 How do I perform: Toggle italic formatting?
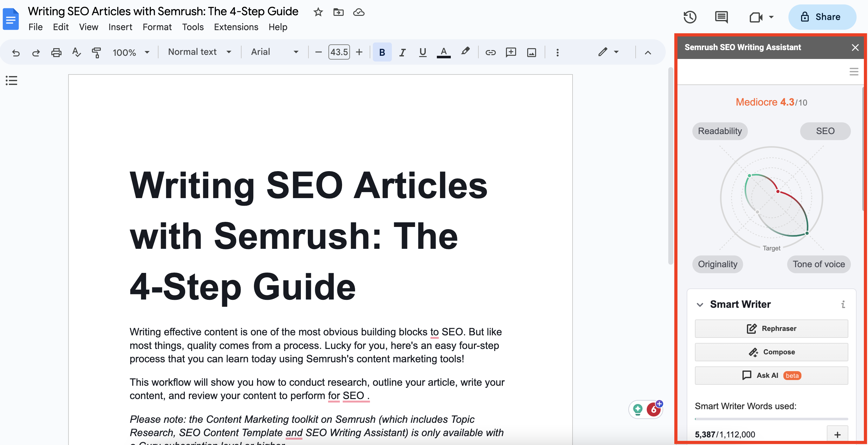coord(402,52)
